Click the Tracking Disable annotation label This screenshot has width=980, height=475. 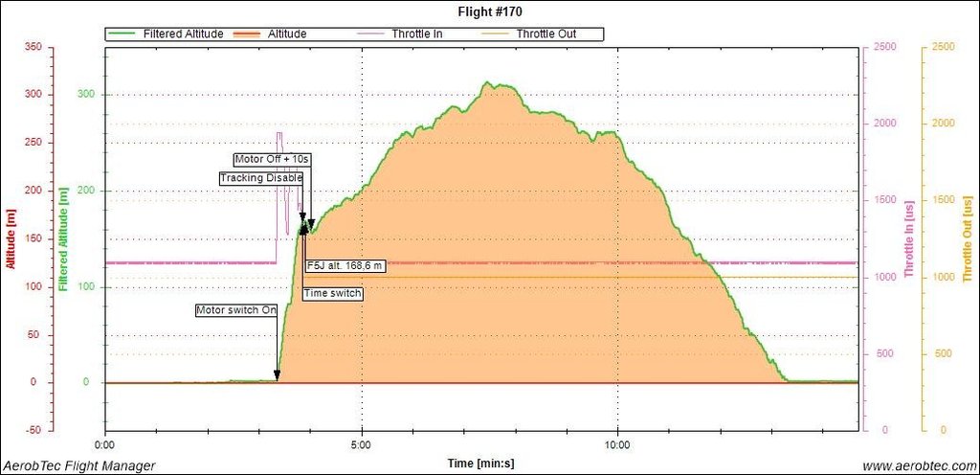click(x=261, y=178)
